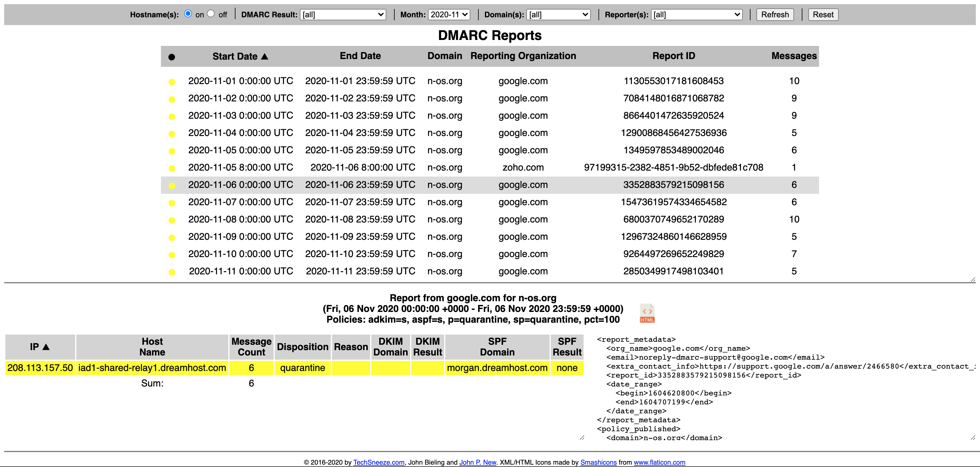Viewport: 980px width, 467px height.
Task: Sort by Reporting Organization header
Action: coord(523,56)
